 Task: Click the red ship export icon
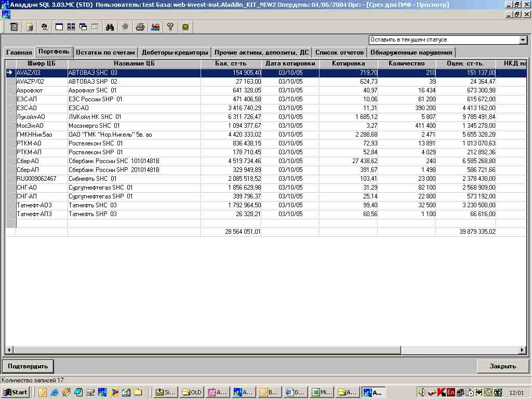point(155,27)
